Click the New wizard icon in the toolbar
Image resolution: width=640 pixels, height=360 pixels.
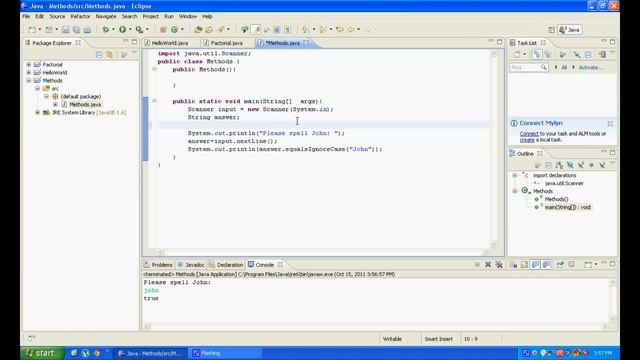(x=32, y=29)
